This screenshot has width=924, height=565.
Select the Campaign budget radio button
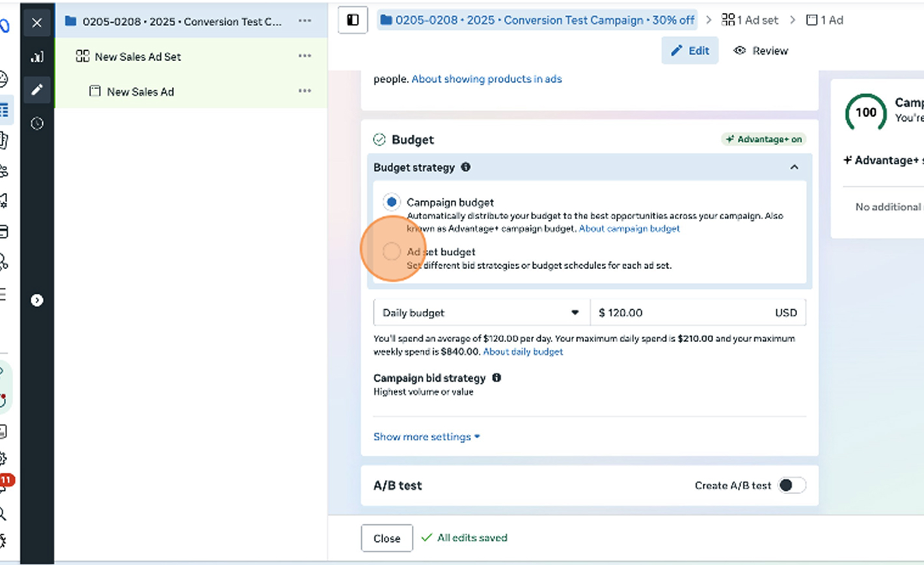coord(391,202)
